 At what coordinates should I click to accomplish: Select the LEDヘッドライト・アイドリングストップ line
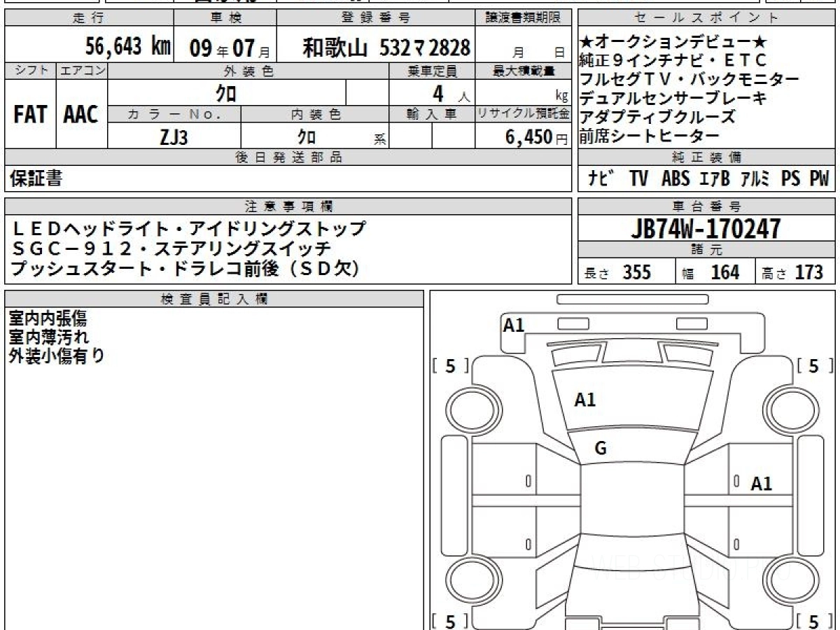point(189,229)
